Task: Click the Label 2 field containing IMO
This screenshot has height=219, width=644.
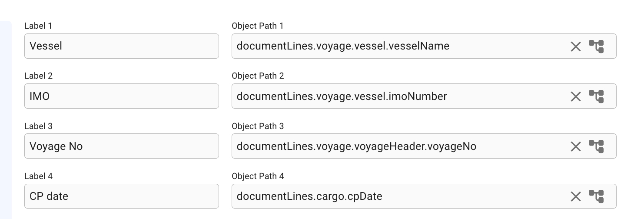Action: point(121,96)
